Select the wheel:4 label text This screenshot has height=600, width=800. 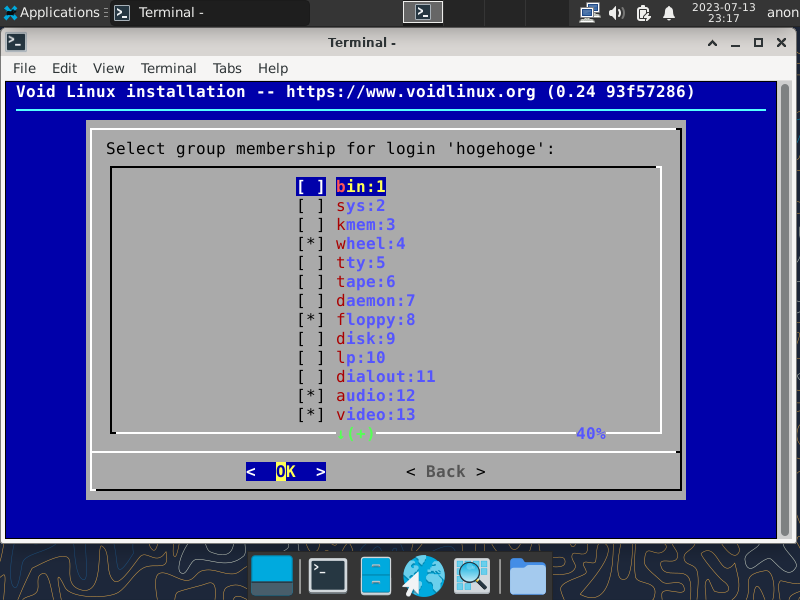[x=370, y=244]
